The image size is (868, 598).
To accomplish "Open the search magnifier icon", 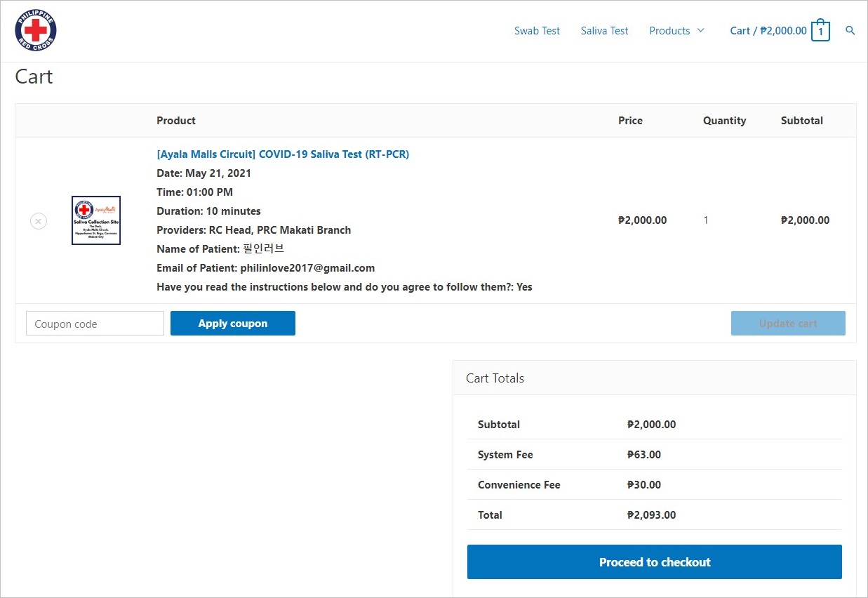I will coord(850,31).
